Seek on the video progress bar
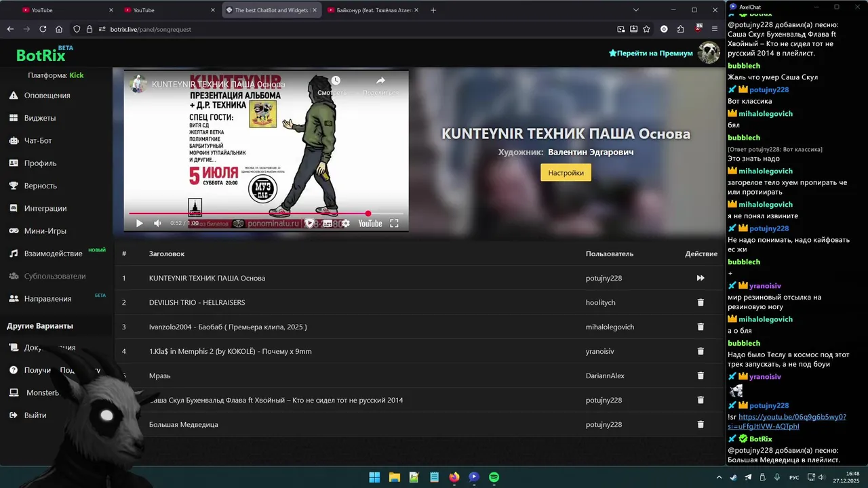 [x=266, y=213]
